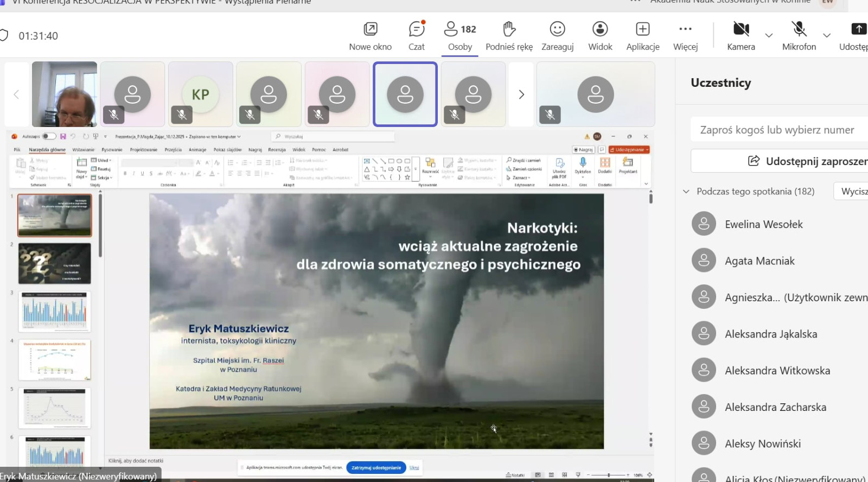Open the Czat chat panel
The image size is (868, 482).
[x=416, y=35]
